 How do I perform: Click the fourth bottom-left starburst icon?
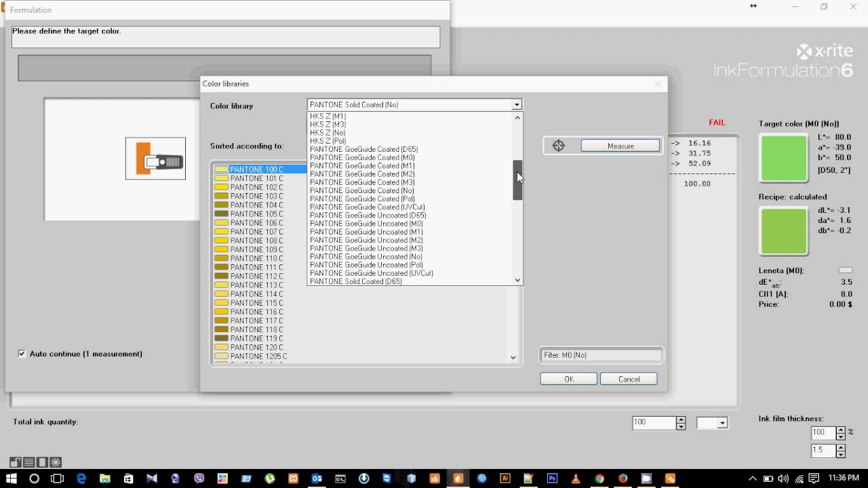pyautogui.click(x=56, y=462)
